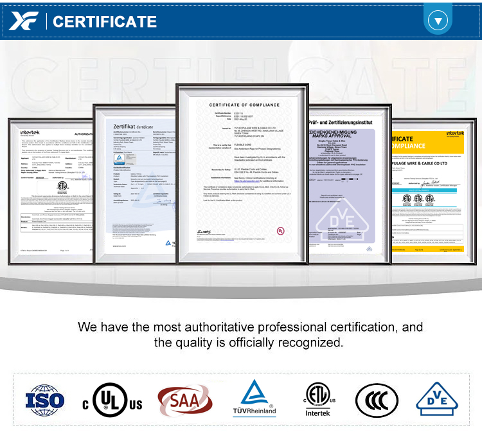Screen dimensions: 482x448
Task: Click the red UL mark on center certificate
Action: coord(280,231)
